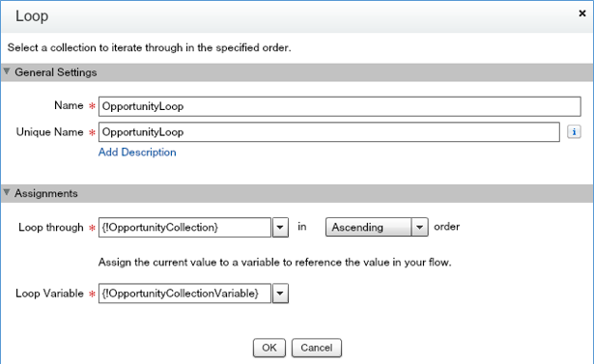Open the Loop through collection dropdown arrow
This screenshot has height=364, width=594.
click(280, 227)
